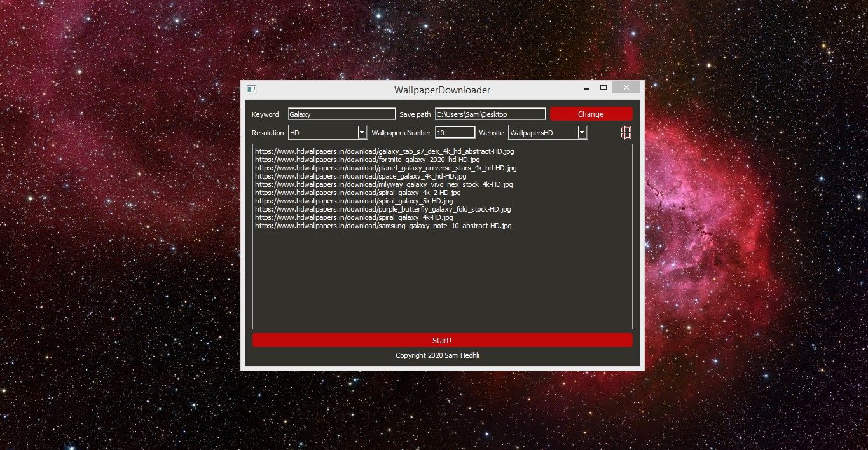The width and height of the screenshot is (868, 450).
Task: Open the Website dropdown showing WallpapersHD
Action: click(548, 133)
